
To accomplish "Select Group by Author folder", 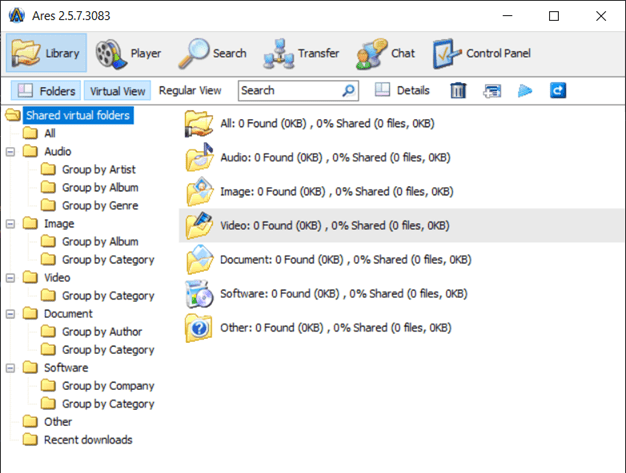I will coord(102,332).
